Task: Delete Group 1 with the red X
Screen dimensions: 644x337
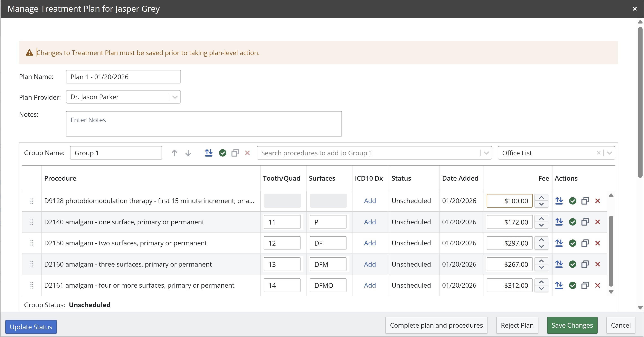Action: [x=247, y=153]
